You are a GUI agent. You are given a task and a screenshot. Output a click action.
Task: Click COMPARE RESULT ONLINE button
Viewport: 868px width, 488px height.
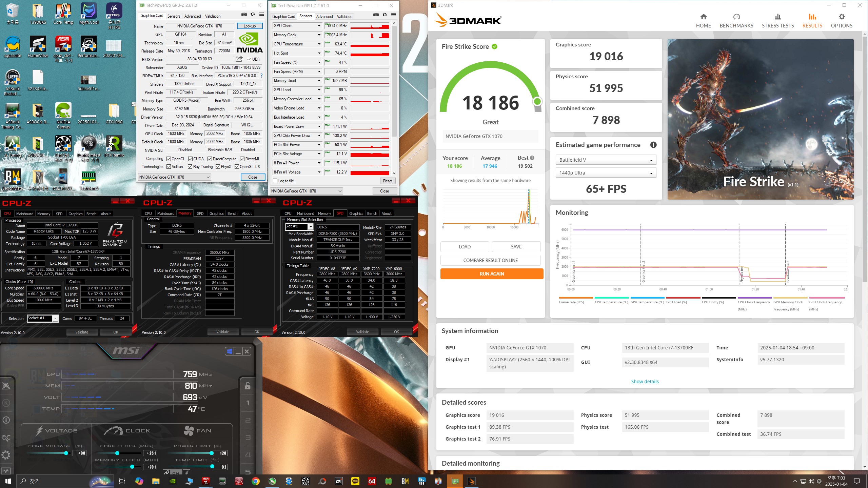coord(490,260)
